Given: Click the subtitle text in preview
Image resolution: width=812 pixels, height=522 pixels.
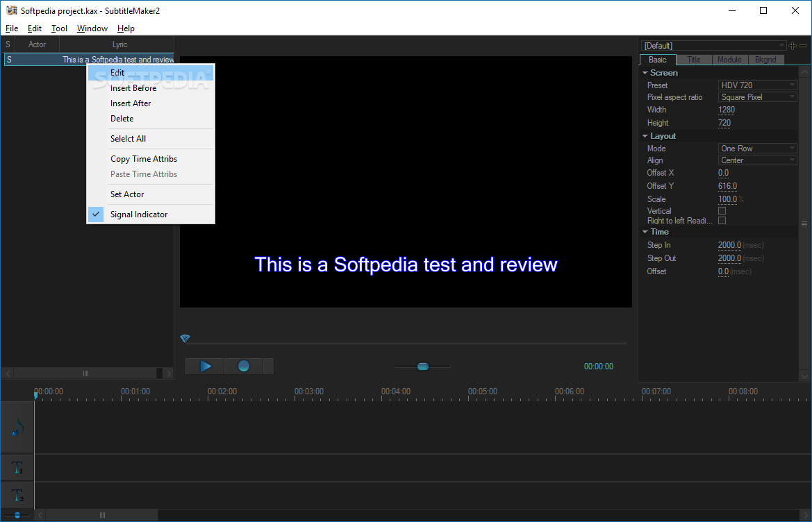Looking at the screenshot, I should [406, 264].
